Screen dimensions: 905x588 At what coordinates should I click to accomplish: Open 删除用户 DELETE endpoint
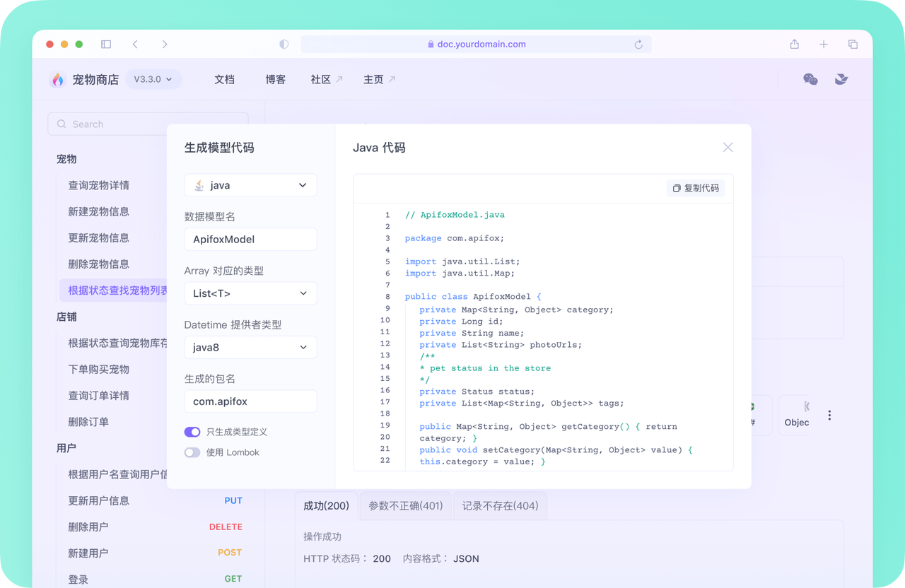(x=155, y=527)
